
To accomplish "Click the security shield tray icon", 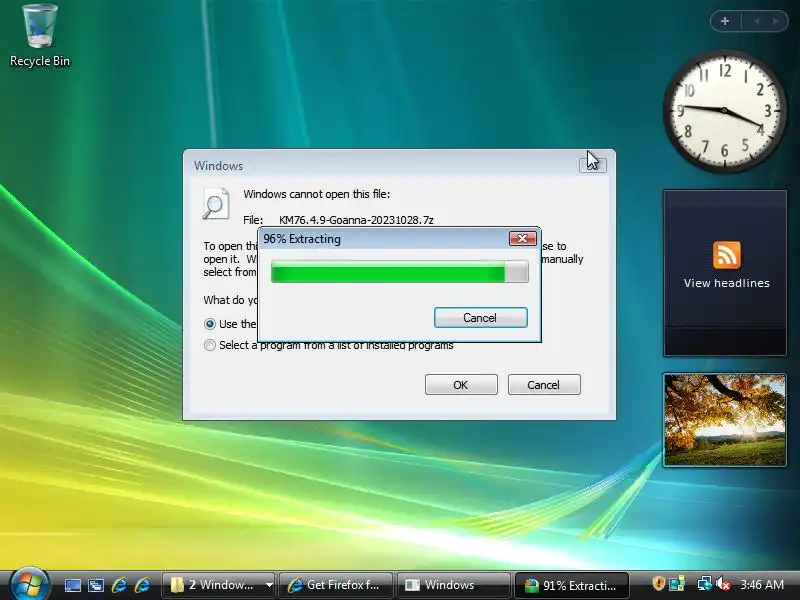I will pyautogui.click(x=659, y=584).
